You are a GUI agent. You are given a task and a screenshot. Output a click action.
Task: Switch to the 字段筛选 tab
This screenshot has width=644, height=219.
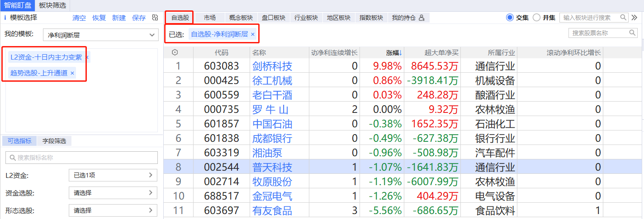tap(54, 141)
